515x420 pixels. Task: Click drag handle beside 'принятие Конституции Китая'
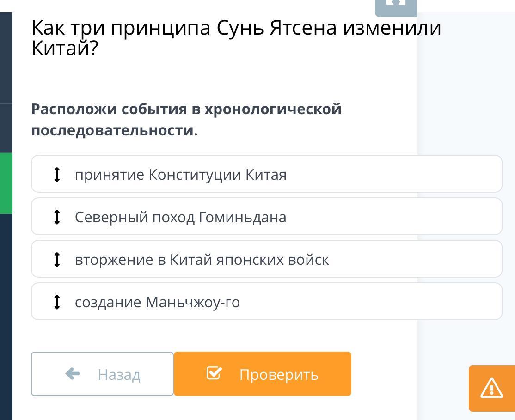click(x=57, y=175)
